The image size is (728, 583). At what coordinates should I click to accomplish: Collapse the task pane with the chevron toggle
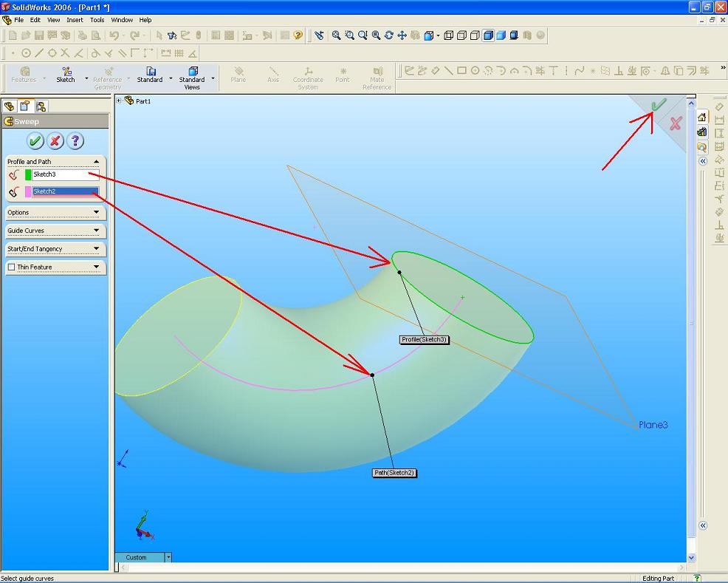pyautogui.click(x=702, y=161)
